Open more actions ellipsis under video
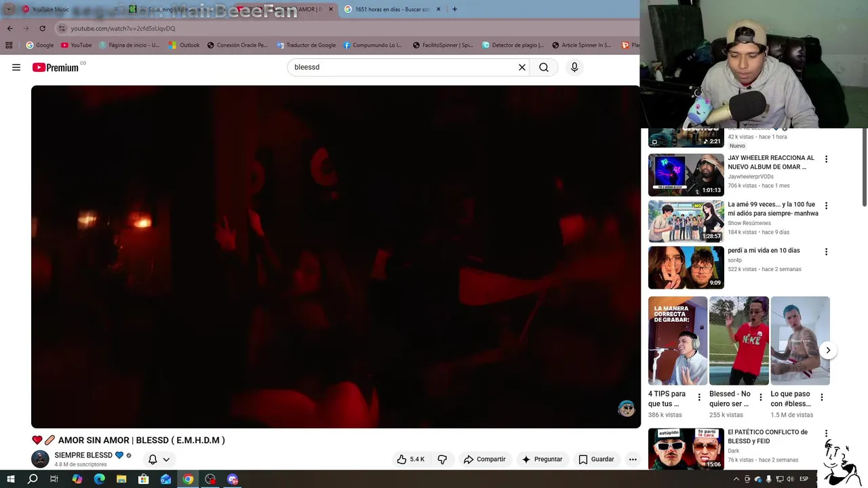 pyautogui.click(x=633, y=459)
